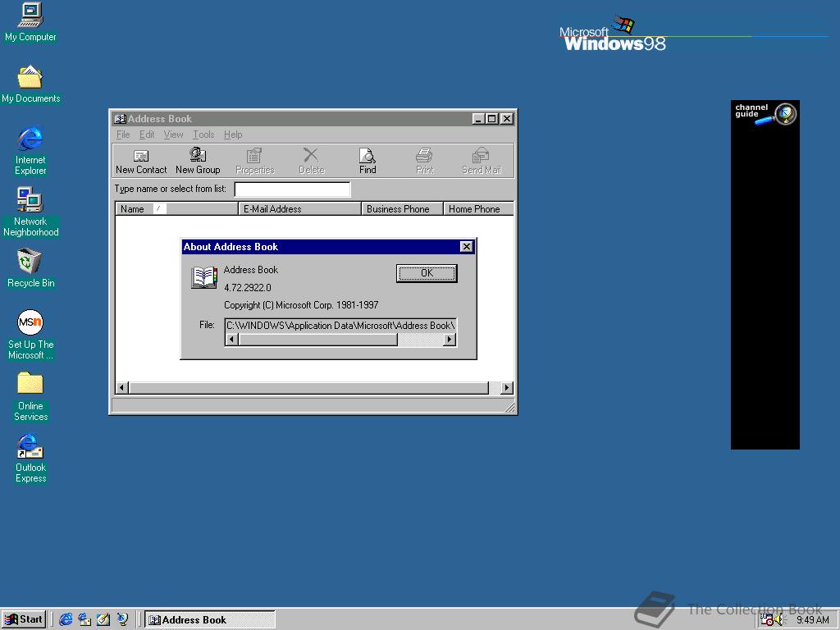Click the volume speaker tray icon
This screenshot has height=630, width=840.
click(779, 620)
